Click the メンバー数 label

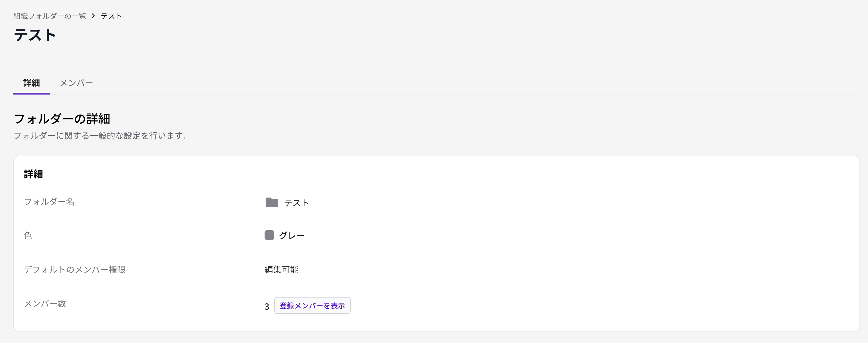point(45,304)
